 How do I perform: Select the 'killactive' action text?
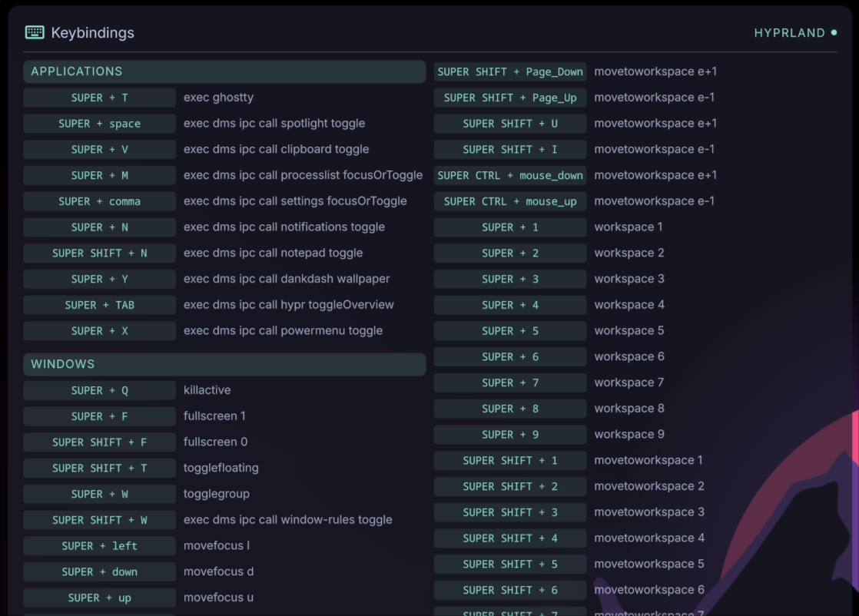pos(207,390)
